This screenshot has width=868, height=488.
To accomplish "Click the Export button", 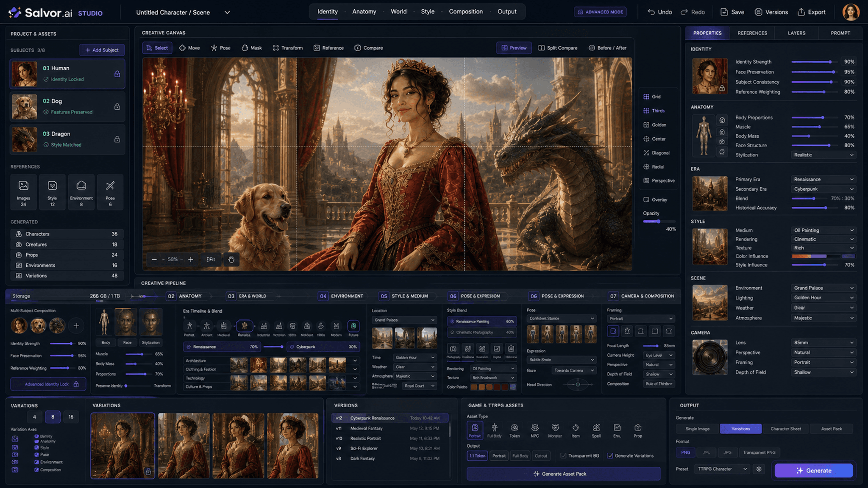I will 812,12.
